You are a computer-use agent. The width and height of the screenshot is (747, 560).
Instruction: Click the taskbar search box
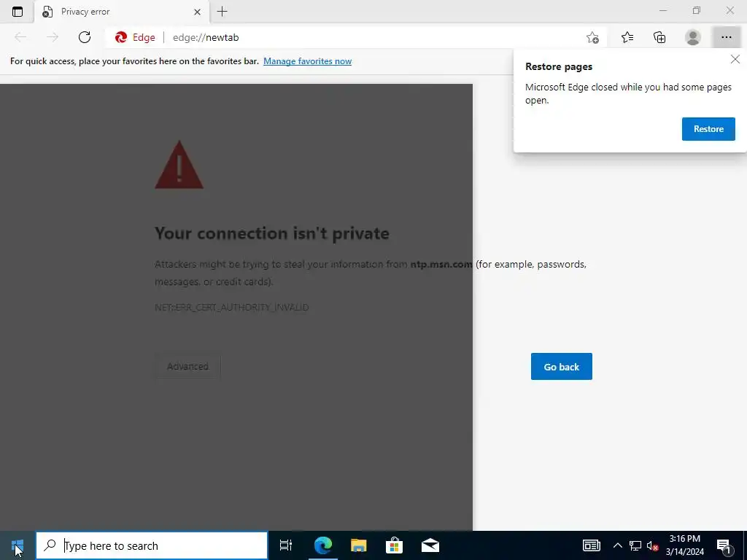pyautogui.click(x=152, y=545)
